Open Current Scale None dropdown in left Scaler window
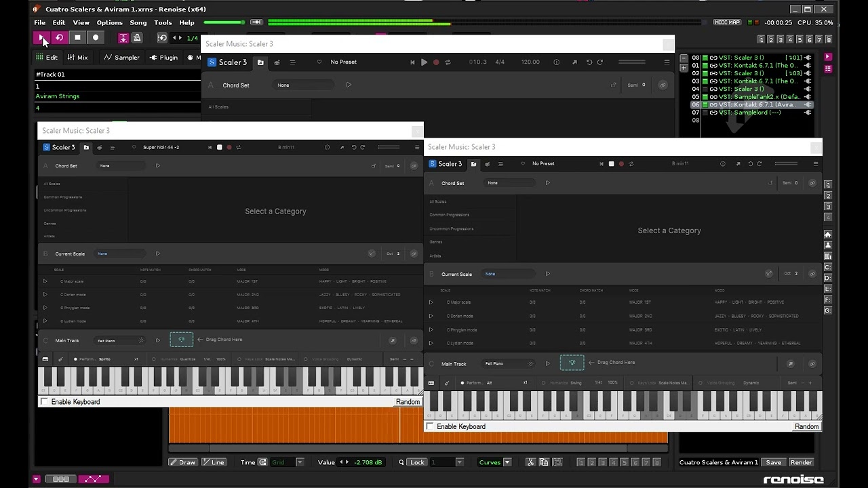 (x=121, y=253)
